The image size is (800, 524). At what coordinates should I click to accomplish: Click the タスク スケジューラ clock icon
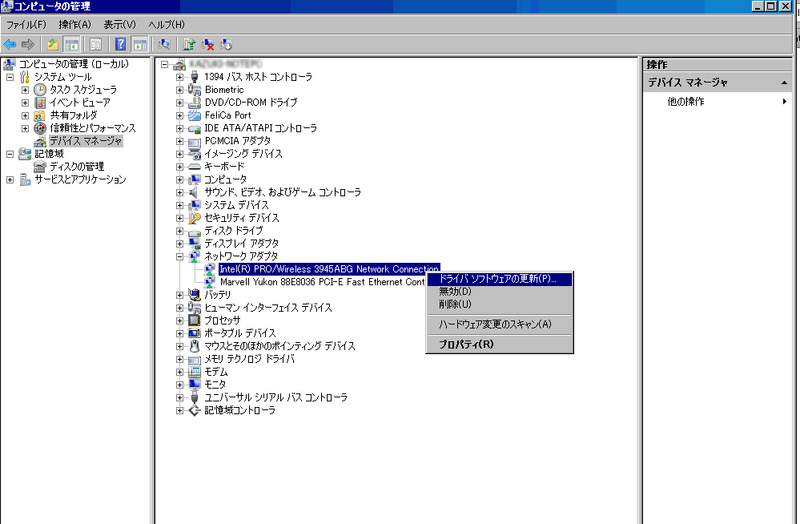[x=40, y=90]
